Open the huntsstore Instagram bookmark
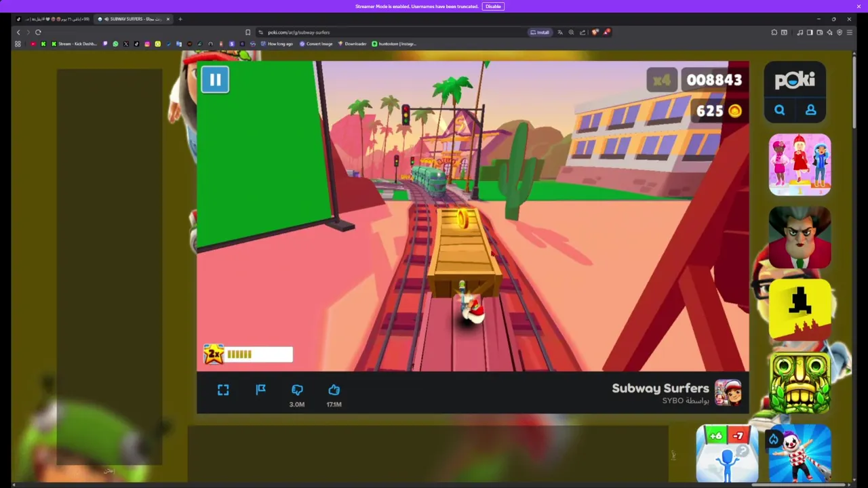868x488 pixels. pyautogui.click(x=394, y=44)
